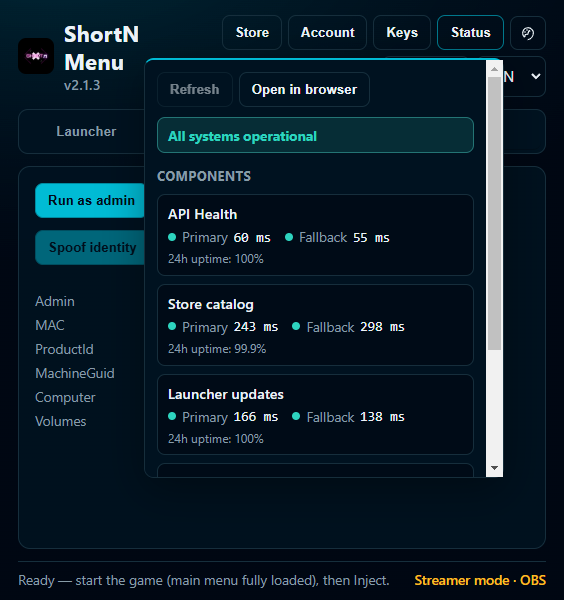Screen dimensions: 564x600
Task: Switch to the Keys tab
Action: (x=402, y=33)
